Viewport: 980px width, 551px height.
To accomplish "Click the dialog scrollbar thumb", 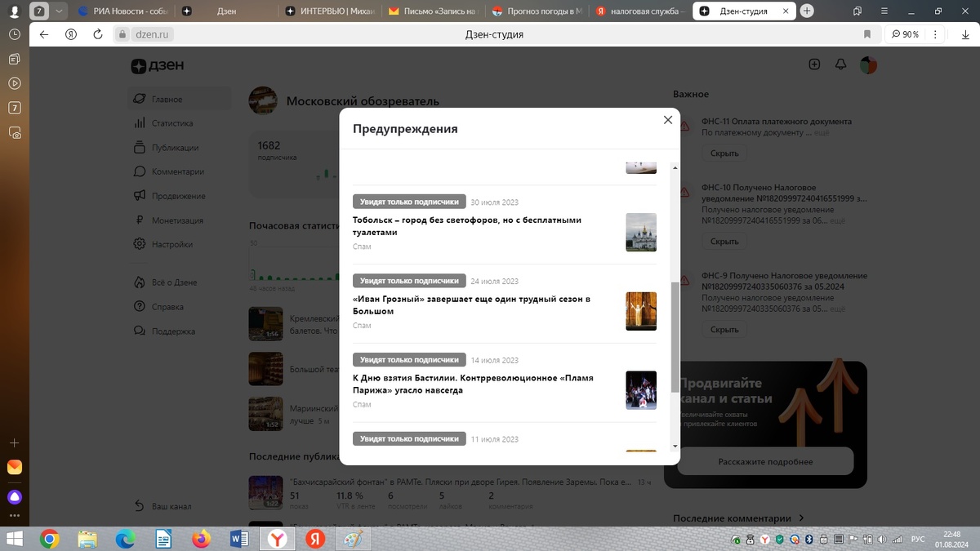I will click(675, 337).
